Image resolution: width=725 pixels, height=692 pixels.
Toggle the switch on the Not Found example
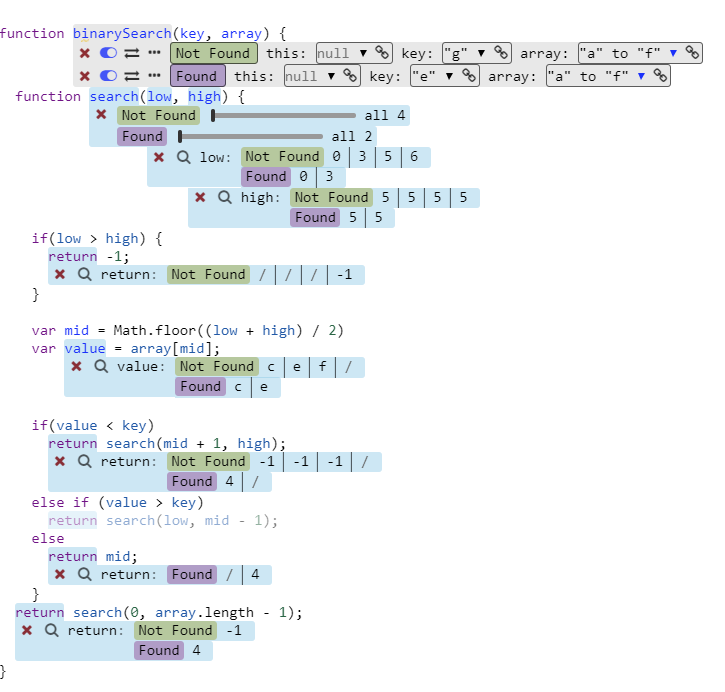click(x=108, y=53)
